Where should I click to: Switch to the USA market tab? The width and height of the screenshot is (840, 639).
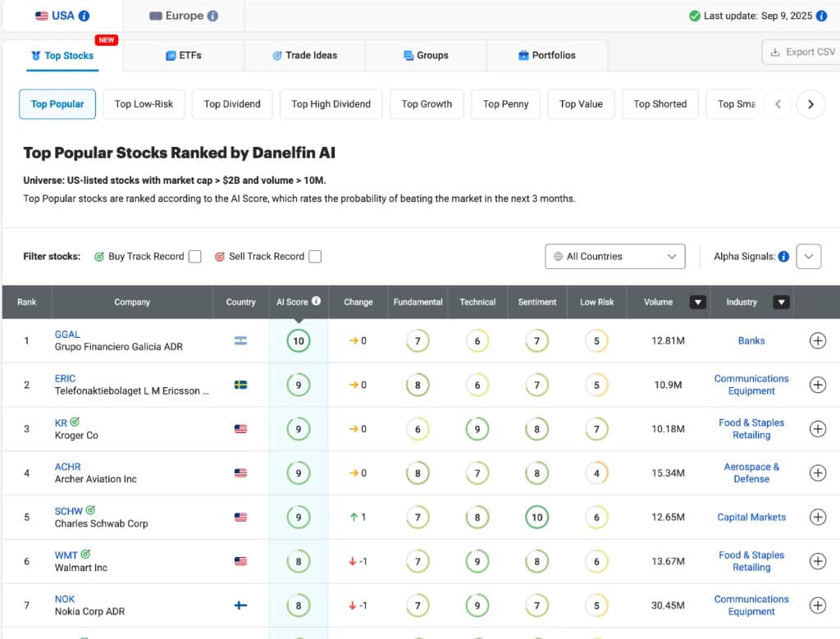pyautogui.click(x=62, y=16)
